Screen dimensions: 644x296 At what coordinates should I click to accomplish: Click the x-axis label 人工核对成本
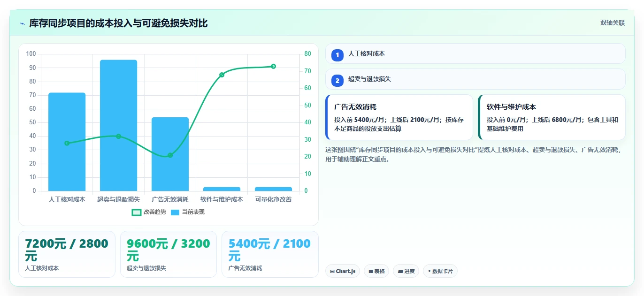pos(67,199)
